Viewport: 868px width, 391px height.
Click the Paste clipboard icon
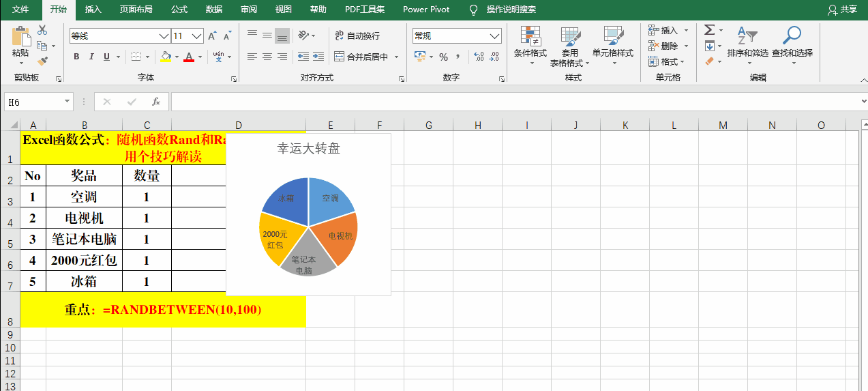tap(20, 37)
